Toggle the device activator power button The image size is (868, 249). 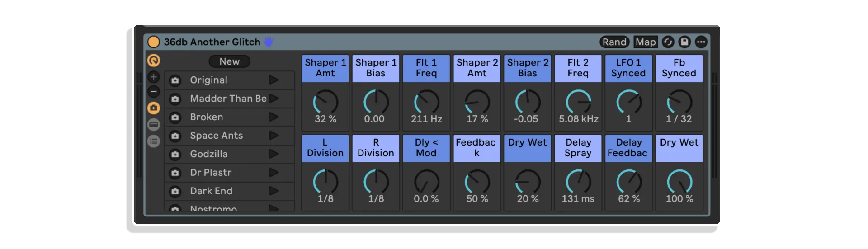click(154, 42)
